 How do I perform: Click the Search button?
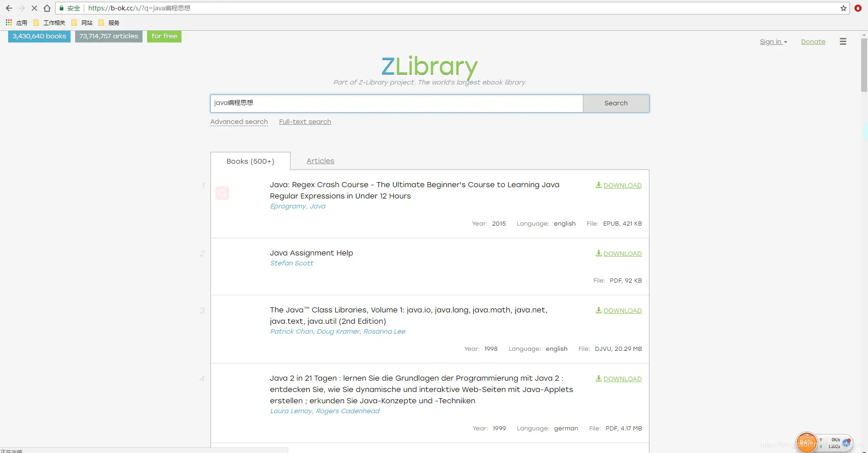click(616, 103)
